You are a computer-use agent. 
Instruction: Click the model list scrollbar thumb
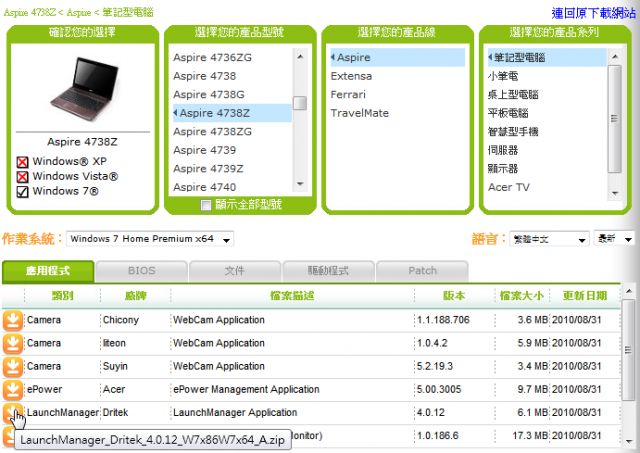300,103
